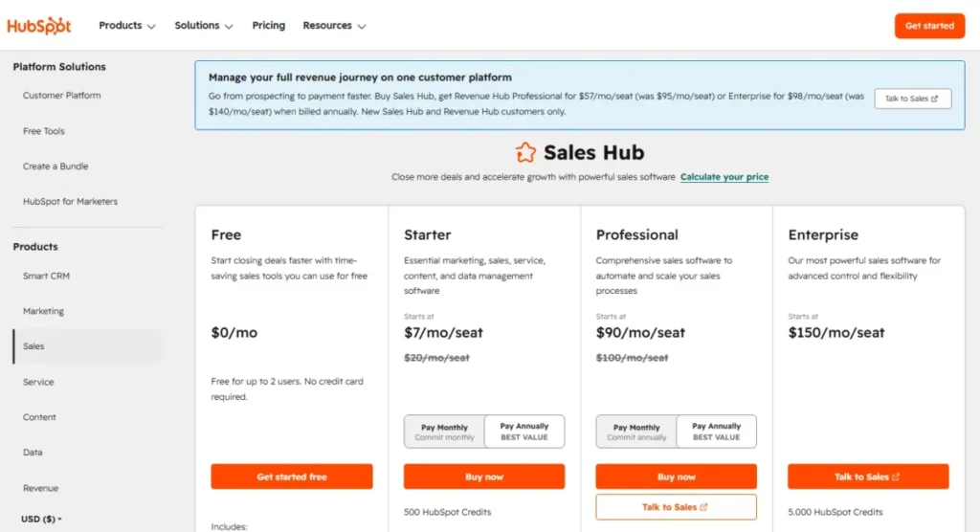Viewport: 980px width, 532px height.
Task: Click the $150/mo/seat price
Action: (836, 333)
